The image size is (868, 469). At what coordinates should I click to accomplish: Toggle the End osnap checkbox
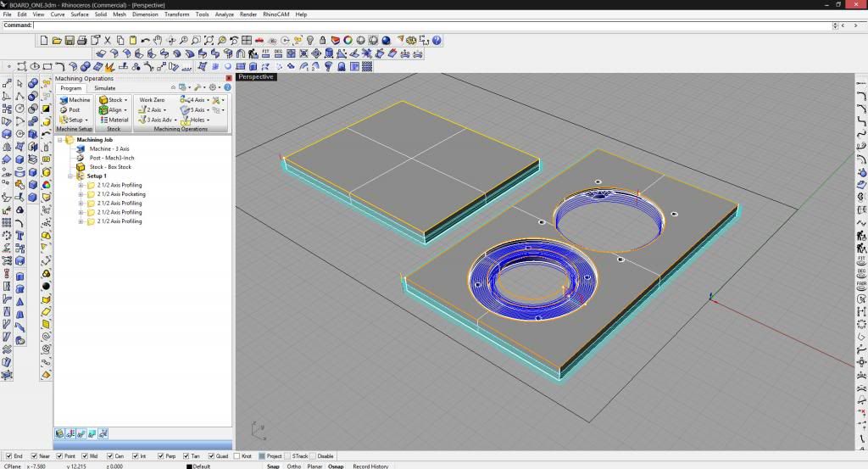click(x=8, y=456)
